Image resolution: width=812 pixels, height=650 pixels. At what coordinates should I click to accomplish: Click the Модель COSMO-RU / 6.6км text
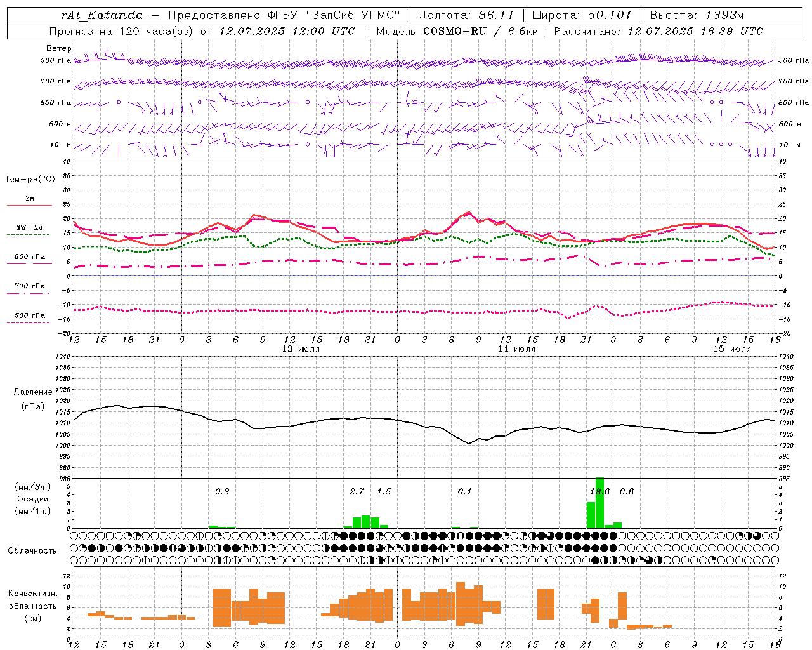[x=457, y=31]
